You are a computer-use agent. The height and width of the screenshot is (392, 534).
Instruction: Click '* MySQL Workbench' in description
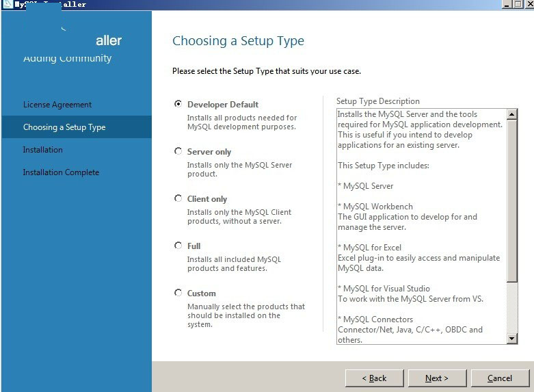[x=375, y=206]
